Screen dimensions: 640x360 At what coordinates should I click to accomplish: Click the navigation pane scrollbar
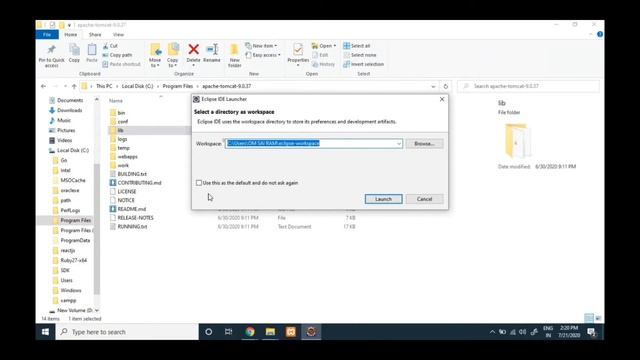click(x=97, y=229)
